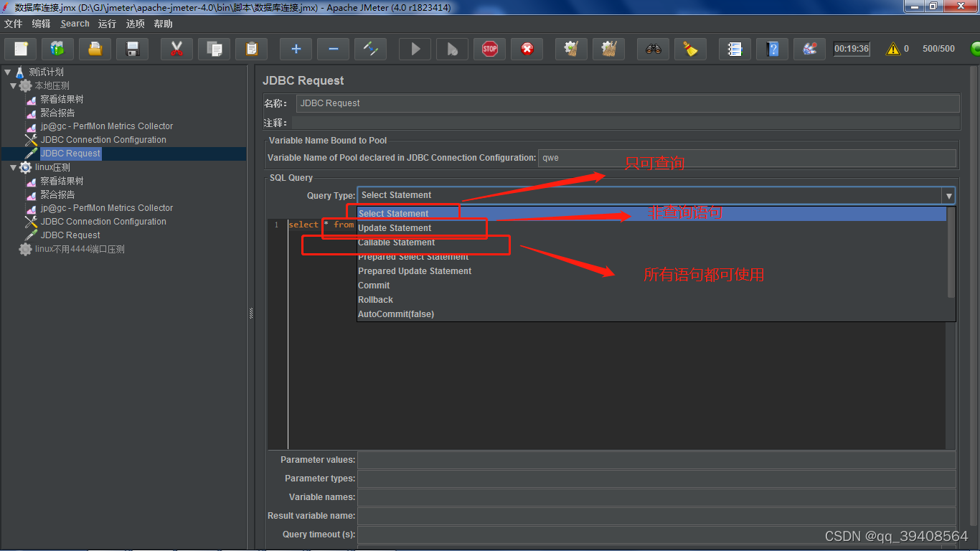
Task: Open the 文件 menu
Action: click(x=13, y=24)
